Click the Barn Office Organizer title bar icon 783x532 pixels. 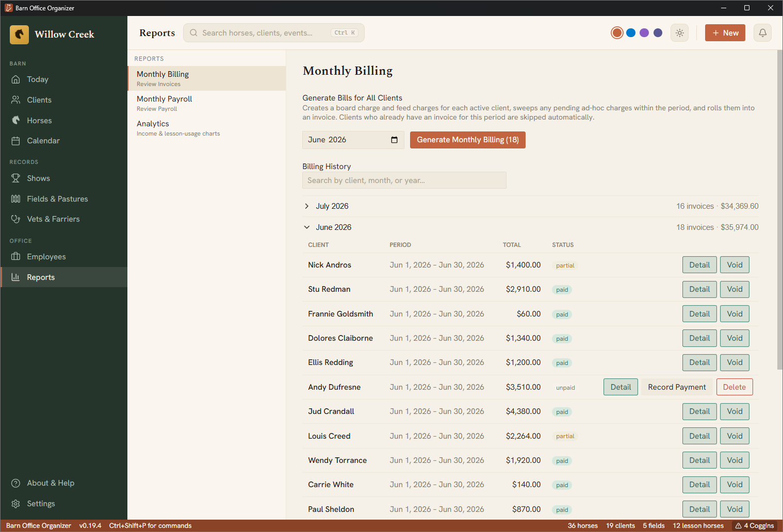pos(9,8)
